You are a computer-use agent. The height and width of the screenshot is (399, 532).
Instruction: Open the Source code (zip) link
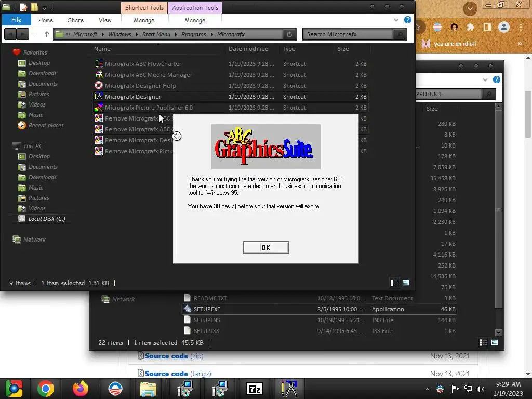tap(174, 356)
